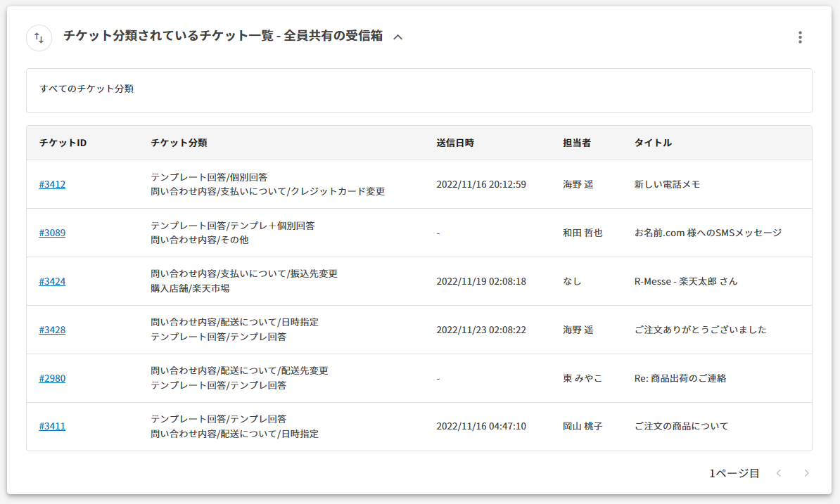Click the 担当者 column header

(x=576, y=143)
